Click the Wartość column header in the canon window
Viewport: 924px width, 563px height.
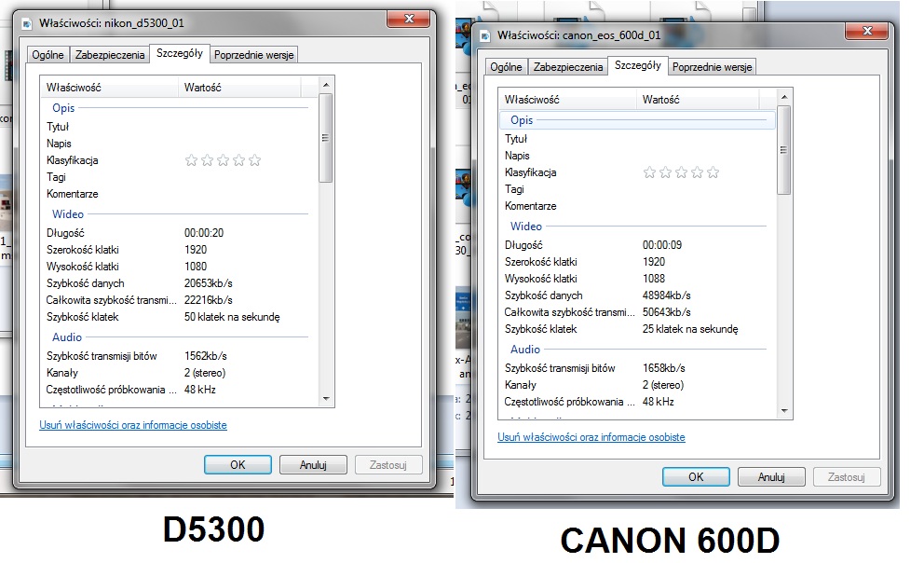[x=698, y=100]
